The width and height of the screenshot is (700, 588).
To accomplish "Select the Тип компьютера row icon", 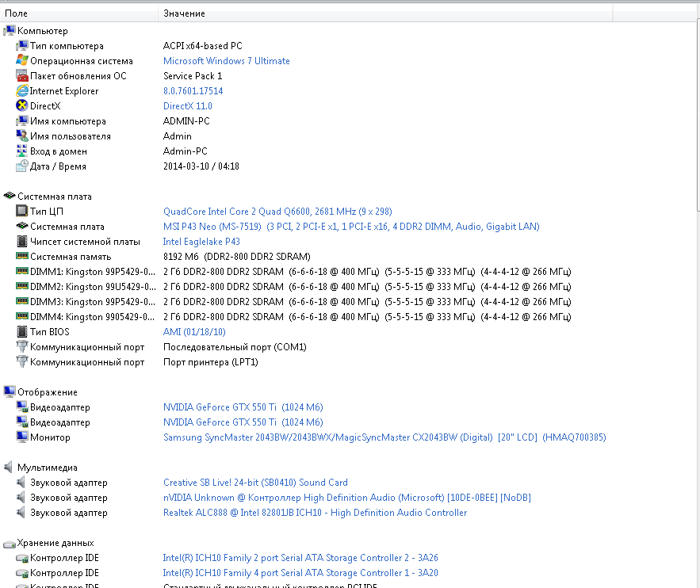I will coord(22,46).
